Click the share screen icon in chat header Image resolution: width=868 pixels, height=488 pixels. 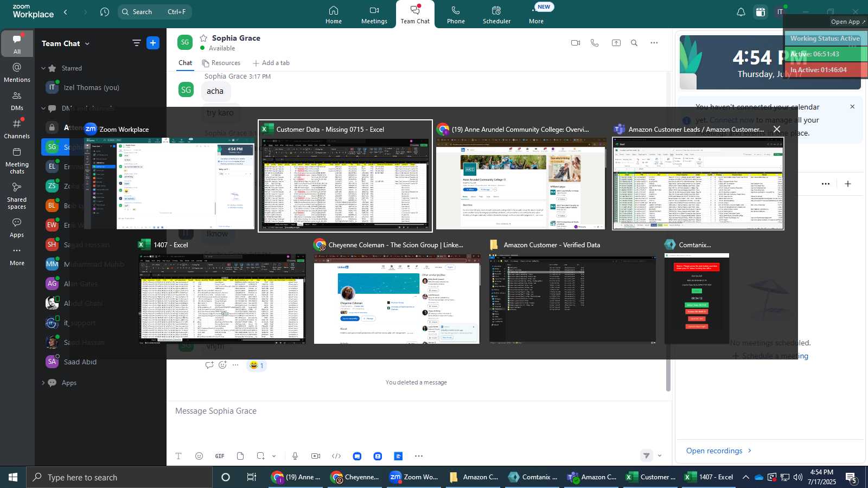(x=616, y=43)
